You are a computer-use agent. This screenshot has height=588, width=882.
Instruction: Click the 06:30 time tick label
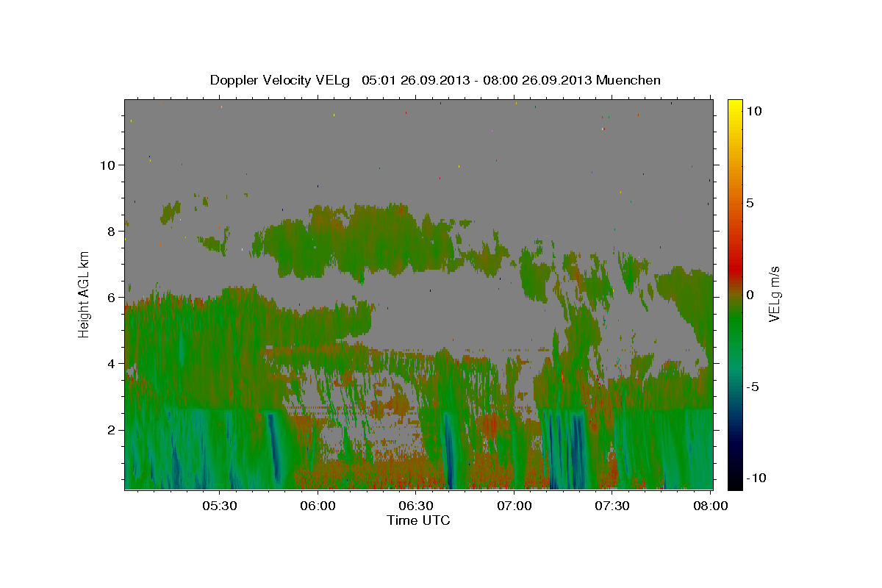coord(416,506)
